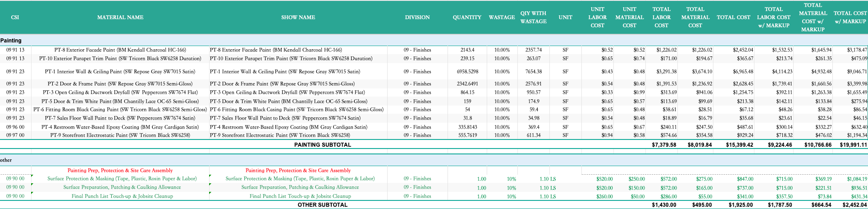Click the OTHER SUBTOTAL label
Screen dimensions: 868x209
[322, 205]
